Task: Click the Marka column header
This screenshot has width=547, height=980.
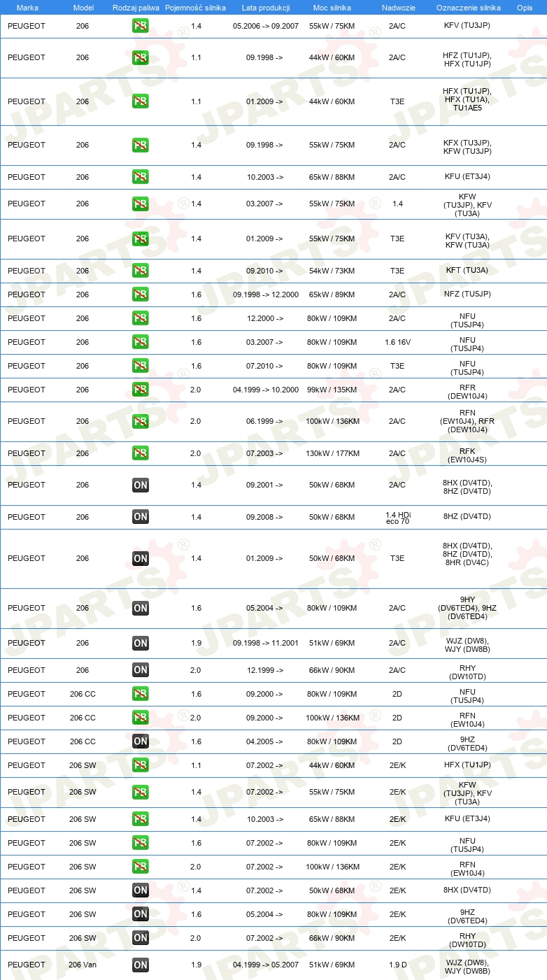Action: [x=28, y=7]
